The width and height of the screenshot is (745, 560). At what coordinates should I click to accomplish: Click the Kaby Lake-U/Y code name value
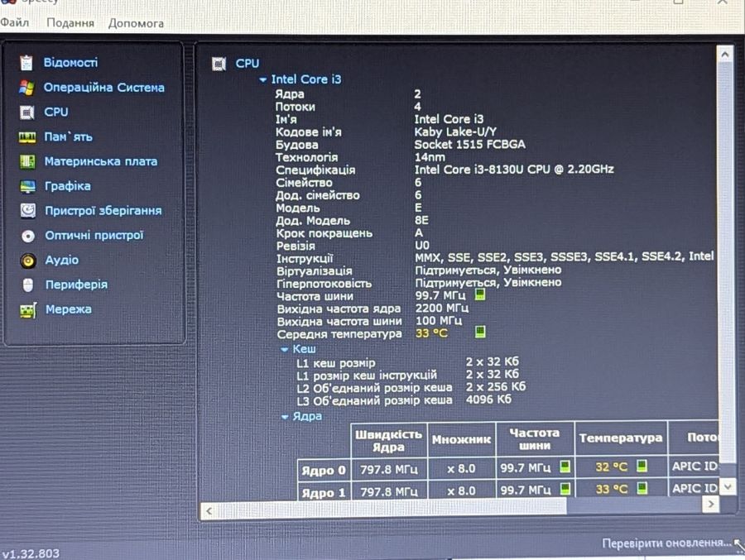[x=455, y=132]
